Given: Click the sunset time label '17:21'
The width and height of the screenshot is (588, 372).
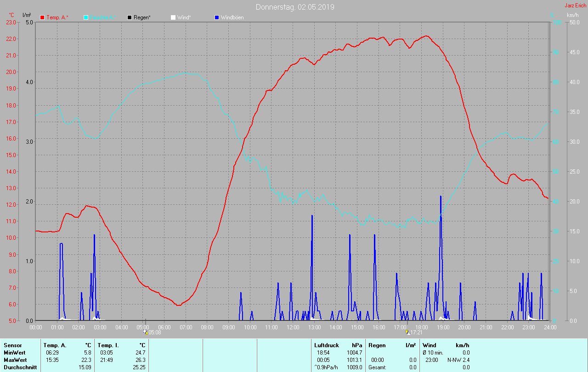Looking at the screenshot, I should click(416, 333).
